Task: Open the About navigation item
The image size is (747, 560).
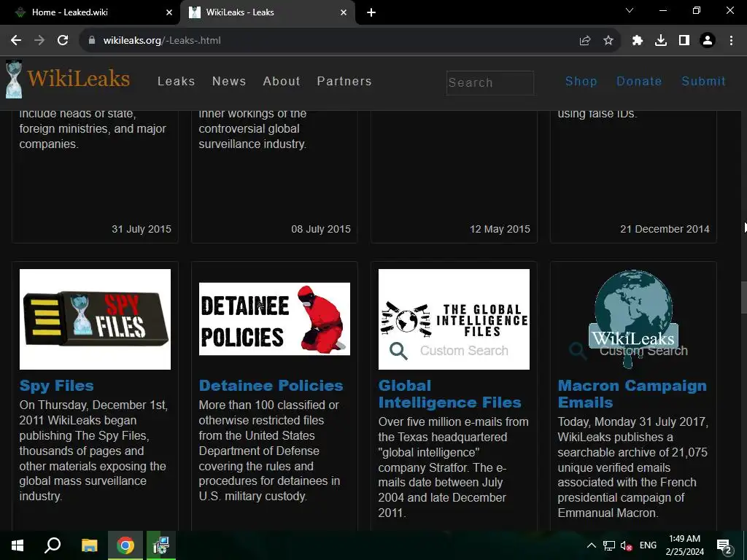Action: 282,82
